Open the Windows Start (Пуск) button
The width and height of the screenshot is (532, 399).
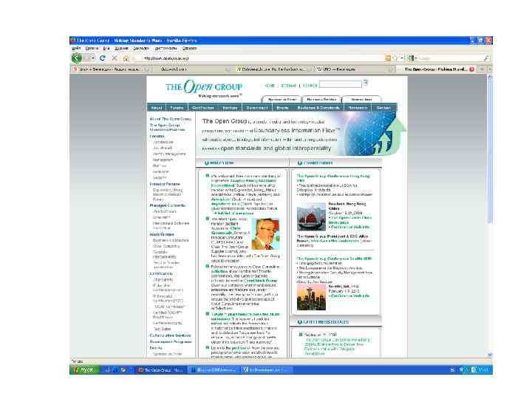click(x=85, y=370)
